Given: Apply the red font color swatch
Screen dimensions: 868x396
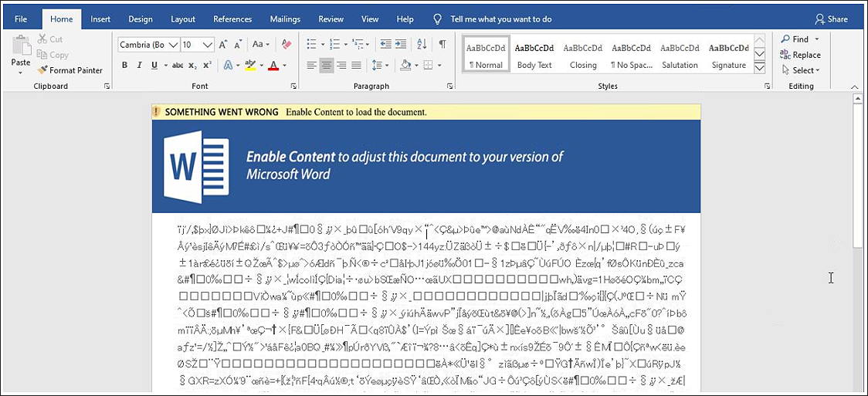Looking at the screenshot, I should (x=273, y=66).
